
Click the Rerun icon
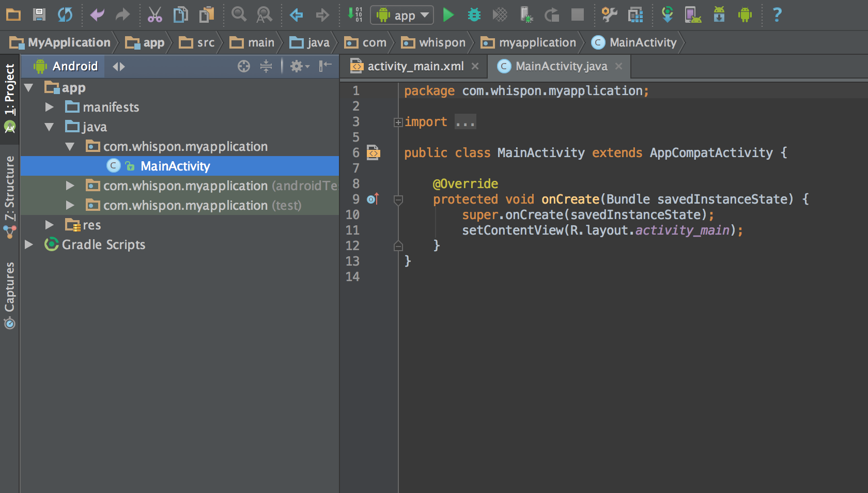click(552, 15)
